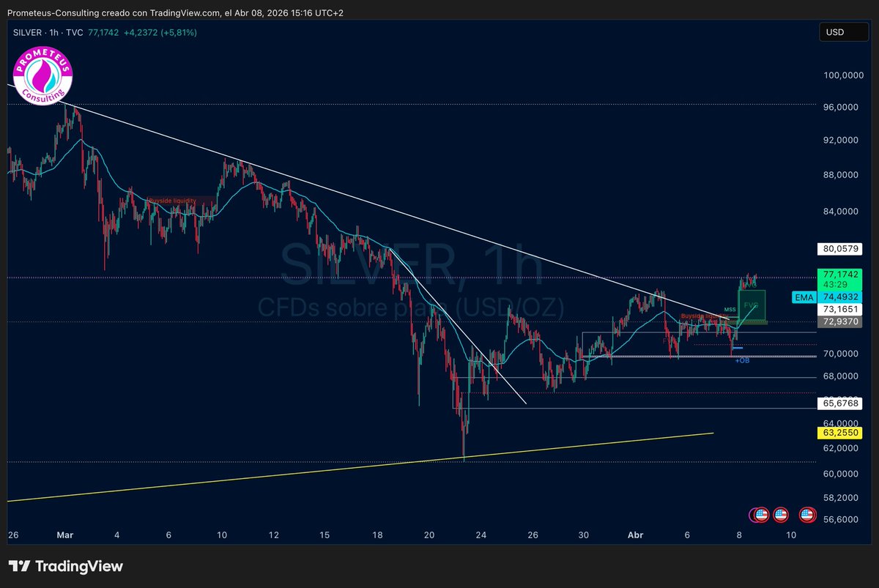Click the grey 72,9370 price label

click(839, 322)
